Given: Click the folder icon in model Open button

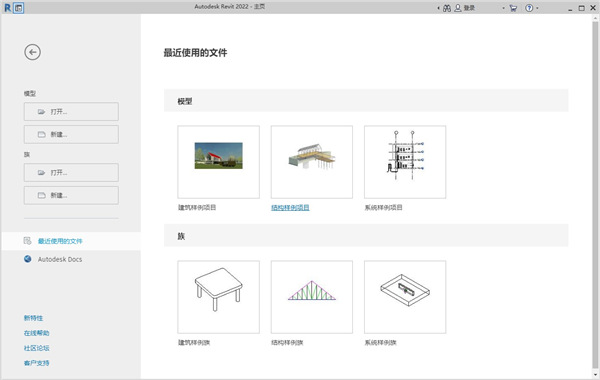Looking at the screenshot, I should pyautogui.click(x=41, y=112).
